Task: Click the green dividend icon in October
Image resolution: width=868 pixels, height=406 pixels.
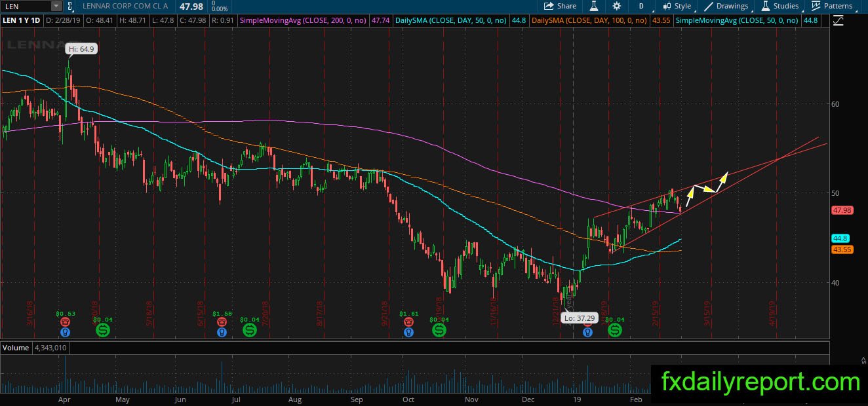Action: pos(439,330)
